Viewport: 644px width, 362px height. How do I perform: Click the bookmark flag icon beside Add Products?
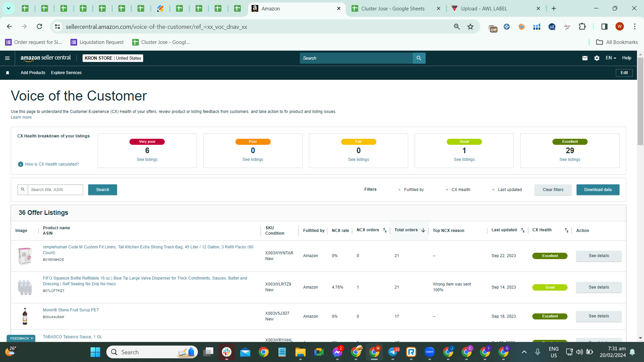click(x=7, y=73)
